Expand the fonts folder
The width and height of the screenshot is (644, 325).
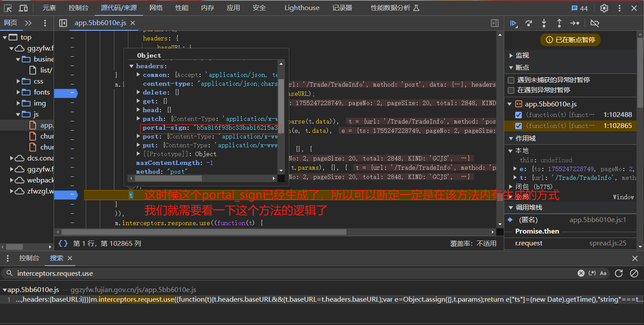(x=18, y=92)
